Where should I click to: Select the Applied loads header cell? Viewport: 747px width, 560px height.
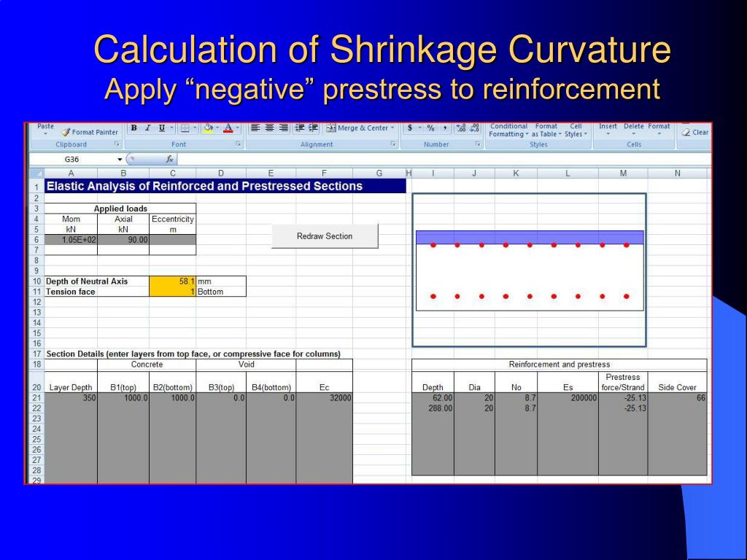coord(120,209)
